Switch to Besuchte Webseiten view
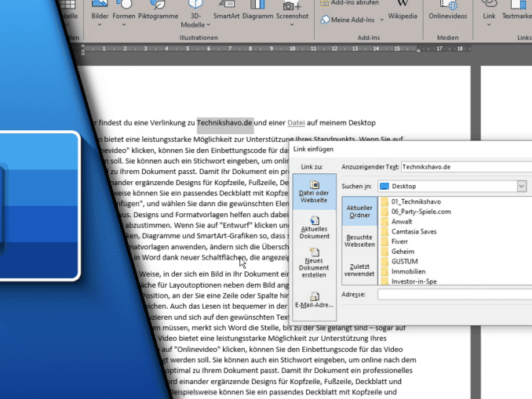 pyautogui.click(x=359, y=241)
